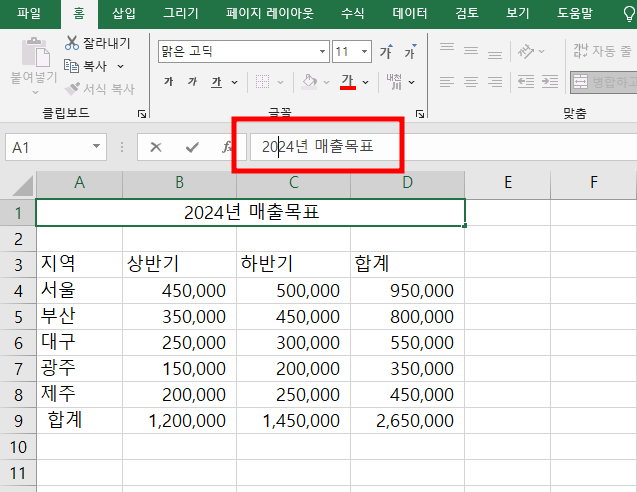Viewport: 637px width, 492px height.
Task: Open the paste options dropdown arrow
Action: point(36,92)
